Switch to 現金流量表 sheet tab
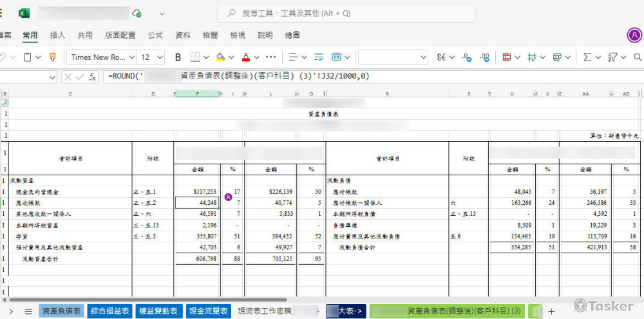The height and width of the screenshot is (319, 644). [208, 311]
